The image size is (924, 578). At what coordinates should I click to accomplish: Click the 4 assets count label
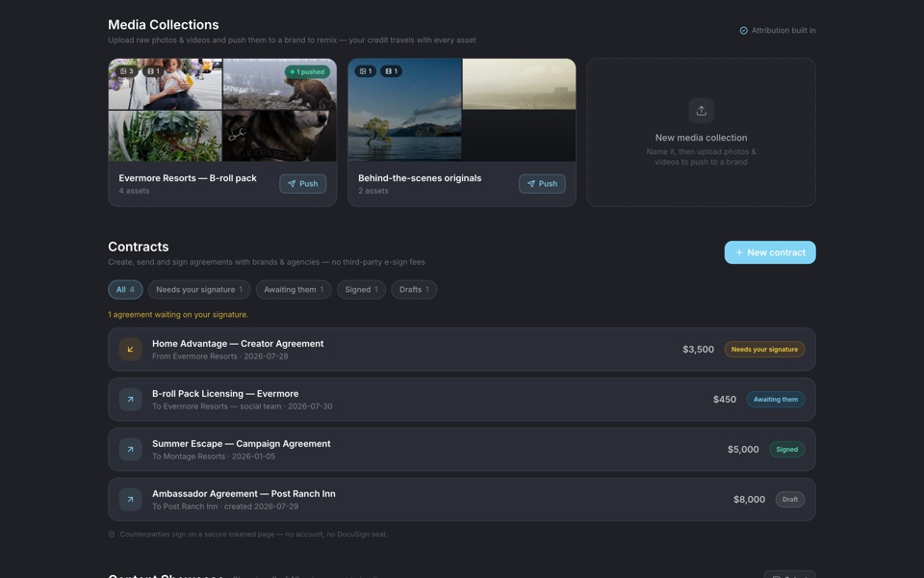[134, 191]
